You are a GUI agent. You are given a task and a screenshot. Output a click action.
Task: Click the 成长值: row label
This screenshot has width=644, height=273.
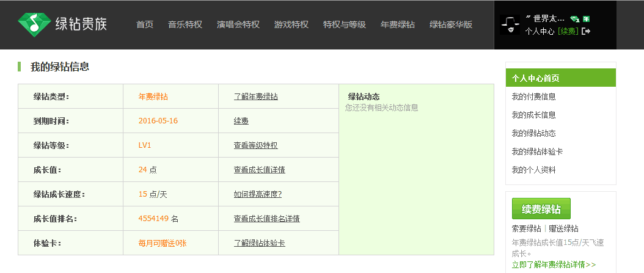click(x=48, y=170)
